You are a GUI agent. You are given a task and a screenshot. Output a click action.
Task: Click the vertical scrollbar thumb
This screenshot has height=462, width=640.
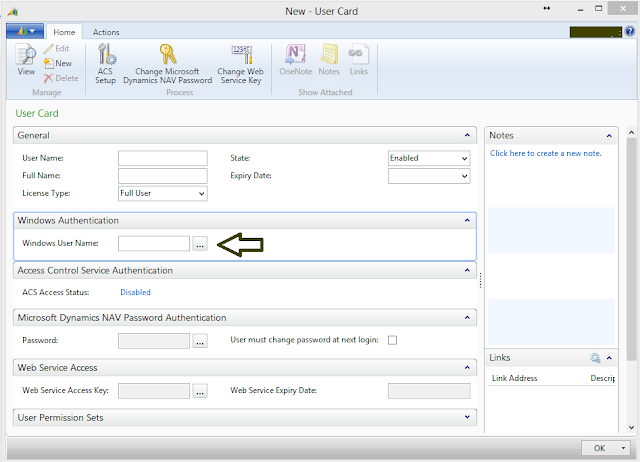click(631, 249)
